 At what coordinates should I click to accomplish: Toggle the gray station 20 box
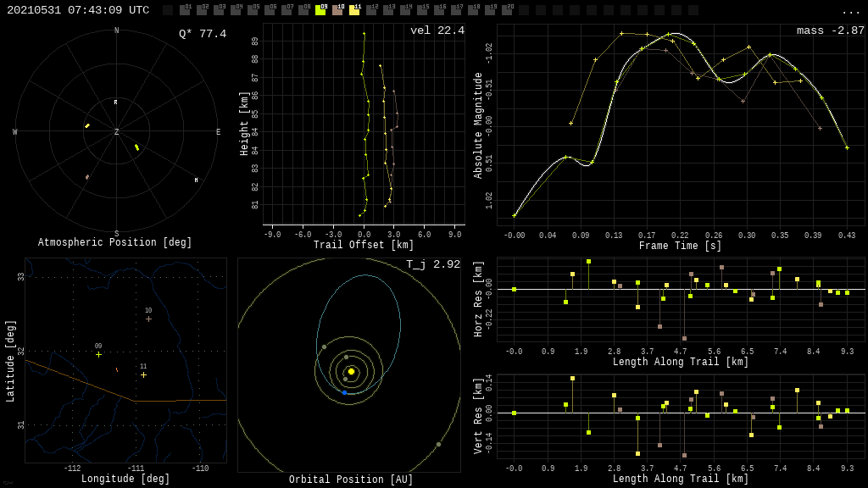(x=507, y=10)
